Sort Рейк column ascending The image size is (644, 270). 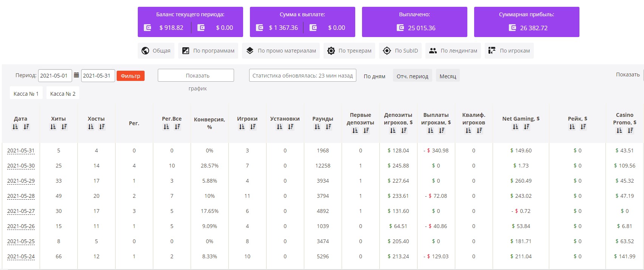tap(572, 127)
